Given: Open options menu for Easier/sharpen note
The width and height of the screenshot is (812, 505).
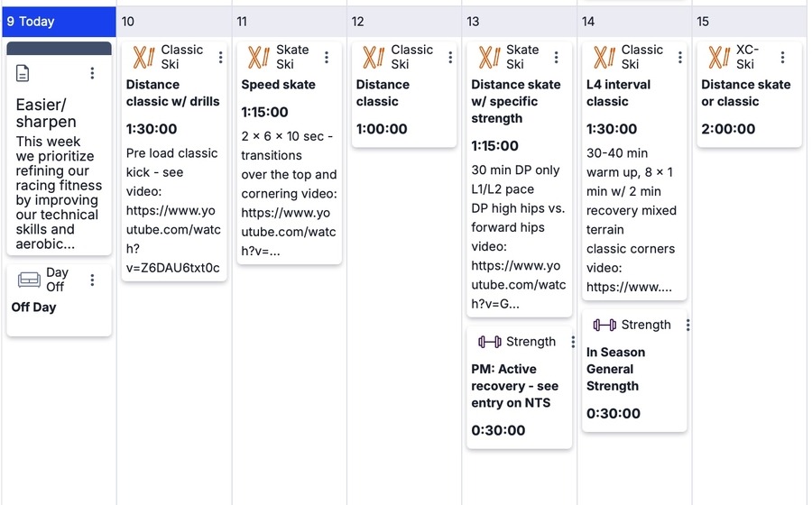Looking at the screenshot, I should click(x=92, y=73).
